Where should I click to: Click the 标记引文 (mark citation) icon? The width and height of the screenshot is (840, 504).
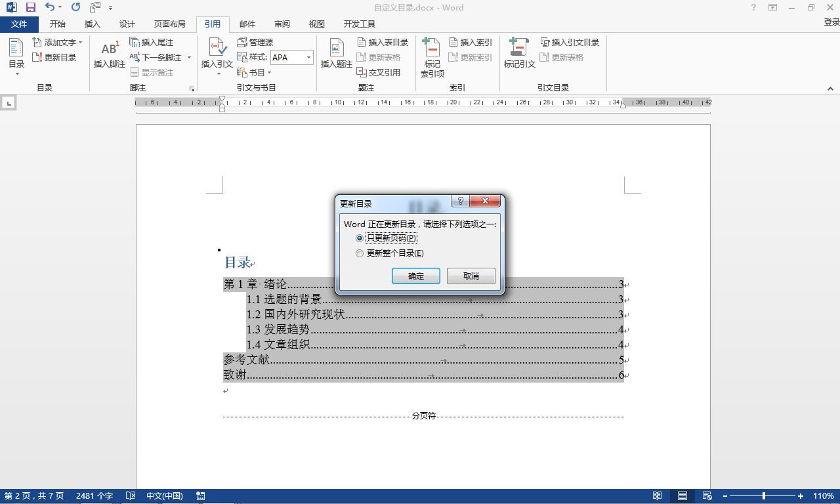pyautogui.click(x=520, y=54)
